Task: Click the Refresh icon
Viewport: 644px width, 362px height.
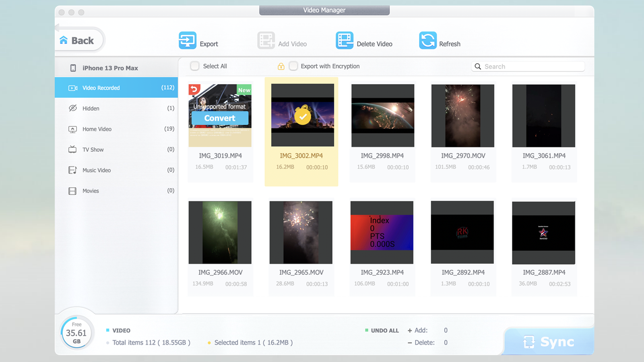Action: pos(427,40)
